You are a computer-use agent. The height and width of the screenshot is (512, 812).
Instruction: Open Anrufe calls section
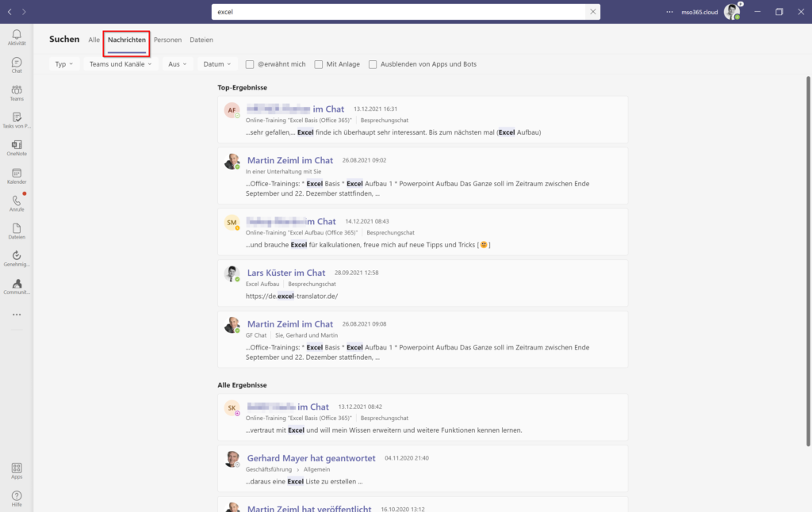pyautogui.click(x=17, y=204)
